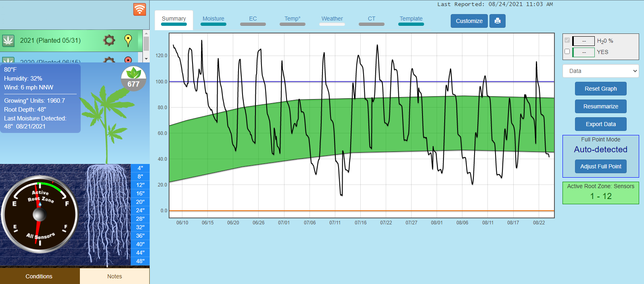This screenshot has height=284, width=644.
Task: Toggle the YES checkbox
Action: click(567, 52)
